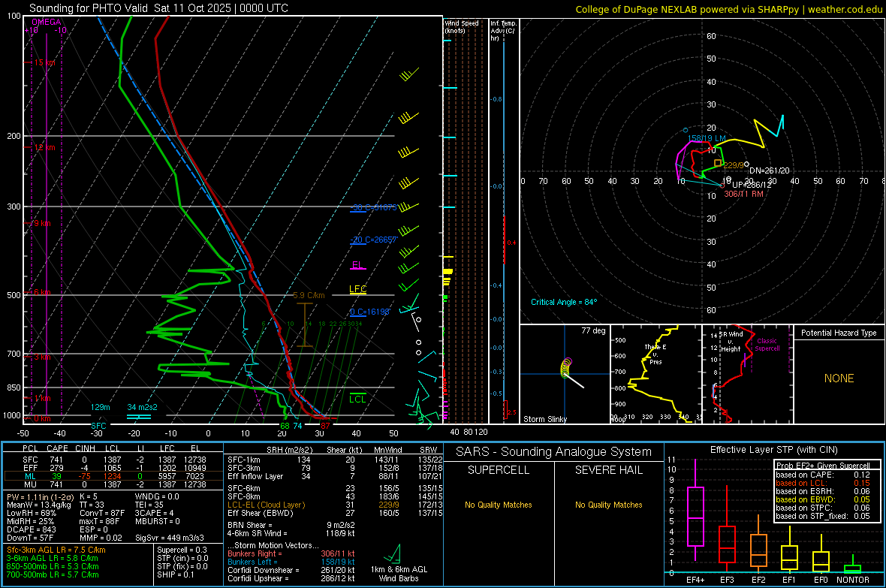886x588 pixels.
Task: Select the magenta EL level label
Action: click(357, 264)
